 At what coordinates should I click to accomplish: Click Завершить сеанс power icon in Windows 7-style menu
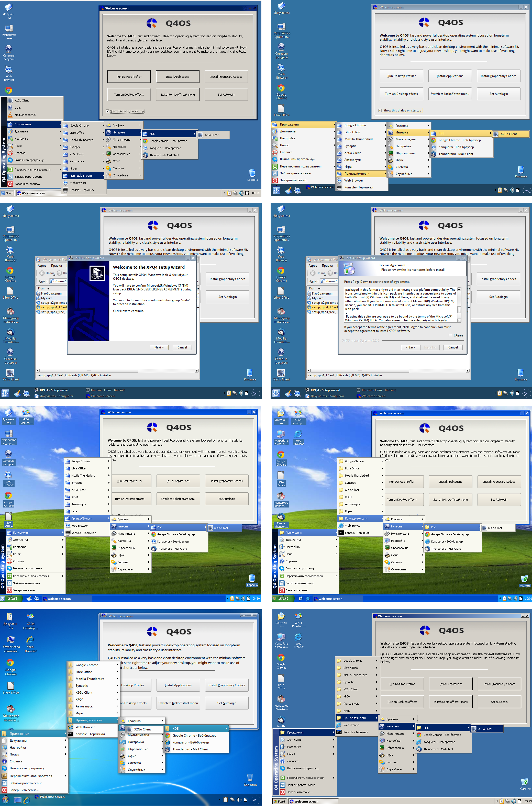coord(4,790)
